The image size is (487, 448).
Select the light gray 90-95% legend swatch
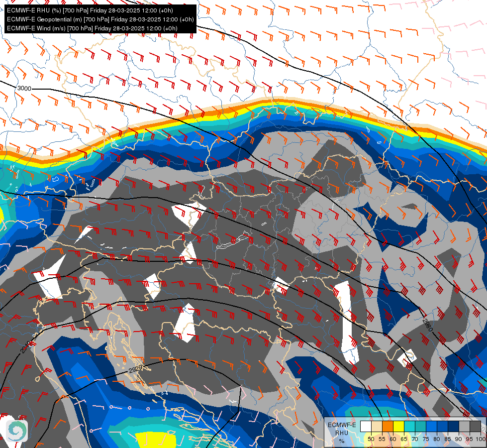[464, 426]
